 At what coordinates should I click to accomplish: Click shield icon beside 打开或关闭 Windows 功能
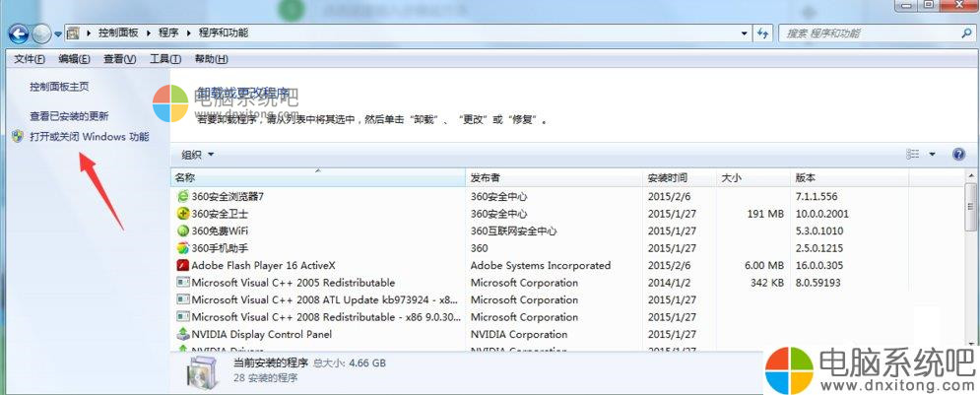coord(18,136)
